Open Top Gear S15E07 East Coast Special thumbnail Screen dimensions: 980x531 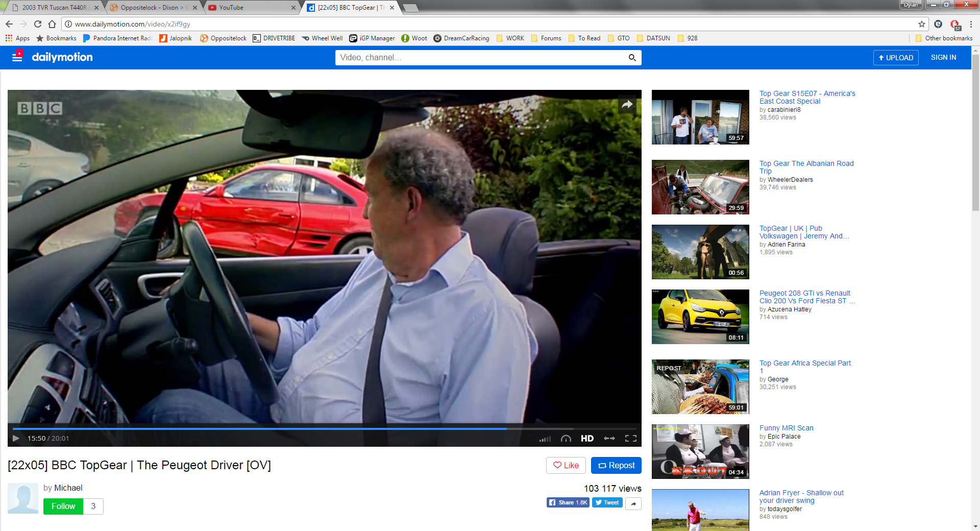(x=700, y=117)
